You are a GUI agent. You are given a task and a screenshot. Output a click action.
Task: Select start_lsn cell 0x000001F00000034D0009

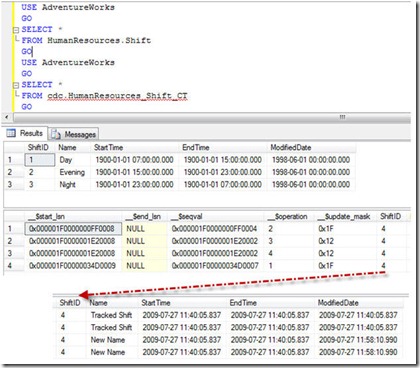click(73, 266)
